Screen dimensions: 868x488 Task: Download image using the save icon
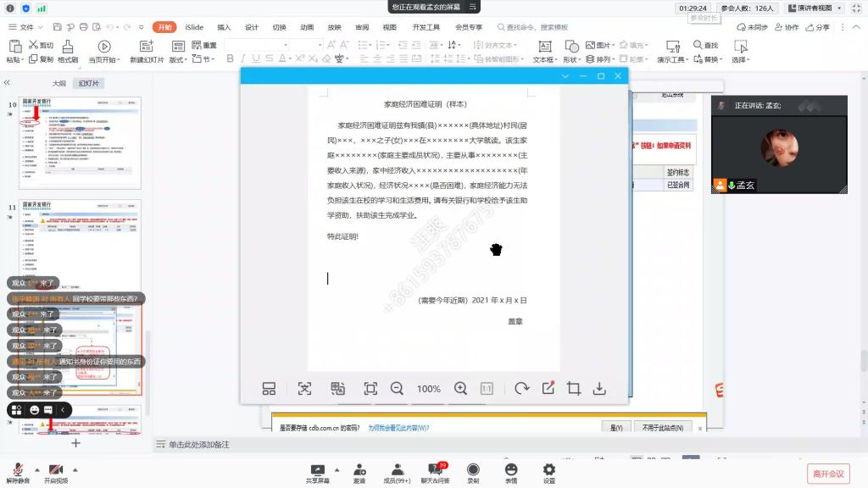click(599, 388)
